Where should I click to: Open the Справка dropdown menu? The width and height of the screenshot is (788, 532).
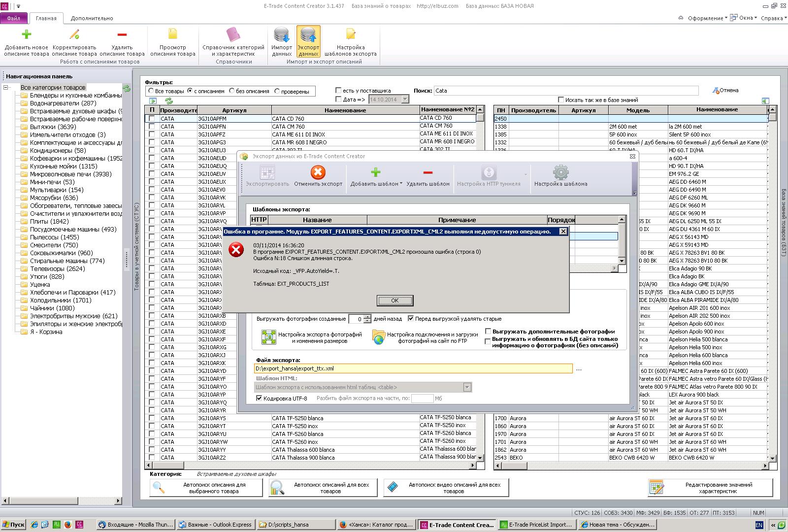click(x=773, y=18)
